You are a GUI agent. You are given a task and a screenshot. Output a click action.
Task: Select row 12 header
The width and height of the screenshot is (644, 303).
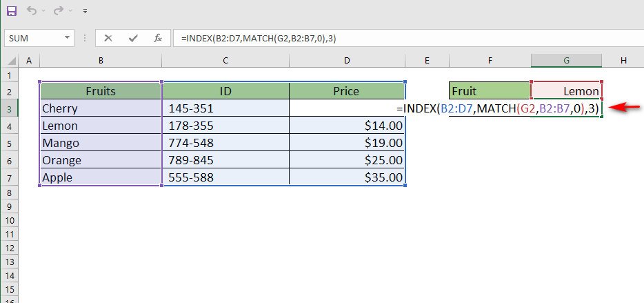pyautogui.click(x=10, y=248)
